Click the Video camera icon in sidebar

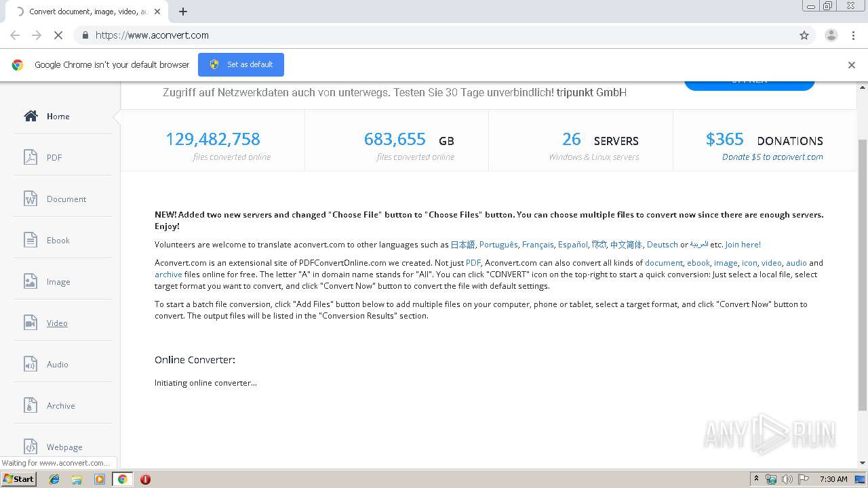(31, 323)
